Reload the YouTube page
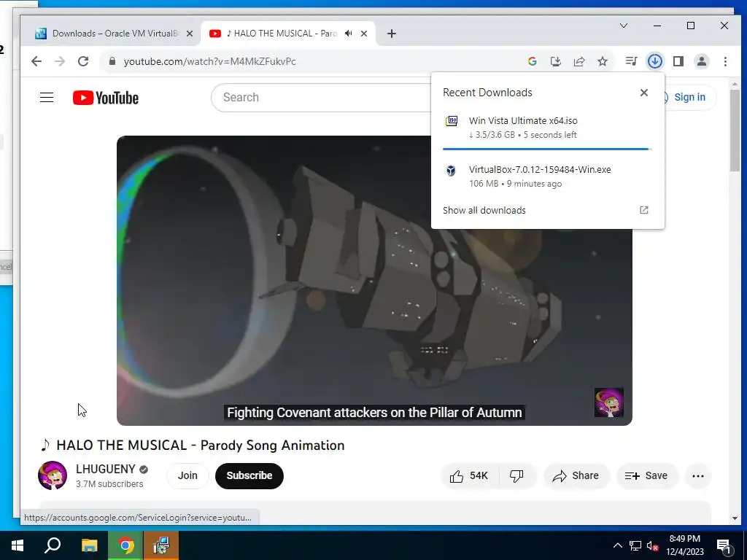Viewport: 747px width, 560px height. (x=83, y=61)
